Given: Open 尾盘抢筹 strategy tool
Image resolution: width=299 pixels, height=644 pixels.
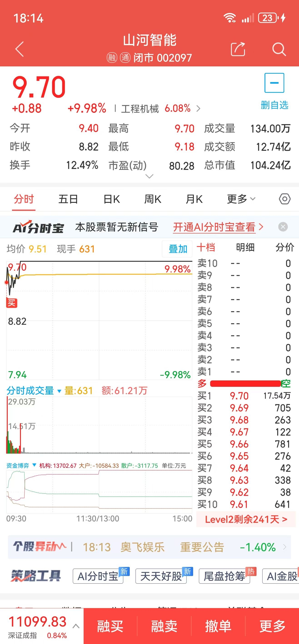Looking at the screenshot, I should tap(224, 576).
